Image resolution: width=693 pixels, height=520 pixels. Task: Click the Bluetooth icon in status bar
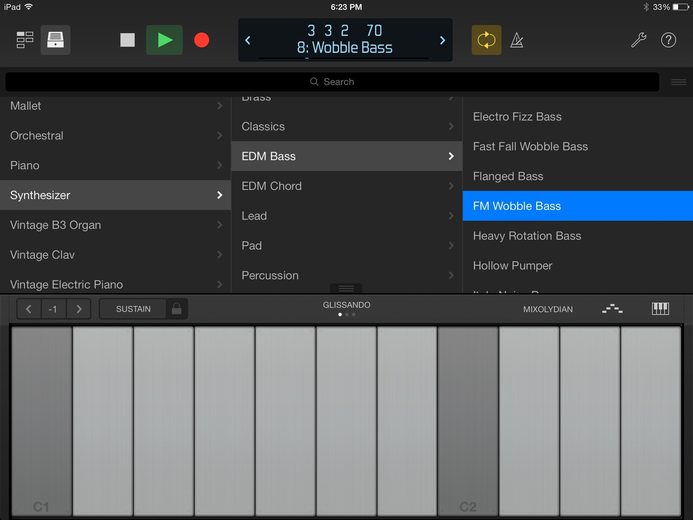646,7
